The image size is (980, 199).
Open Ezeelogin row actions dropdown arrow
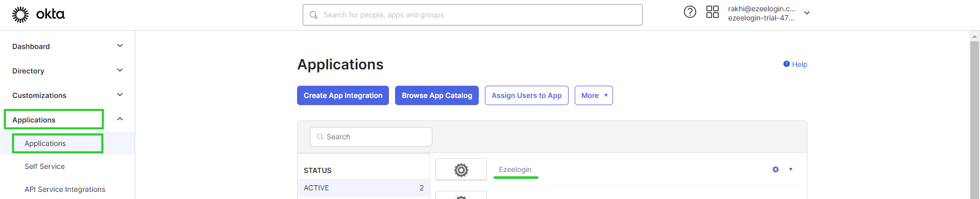point(791,169)
